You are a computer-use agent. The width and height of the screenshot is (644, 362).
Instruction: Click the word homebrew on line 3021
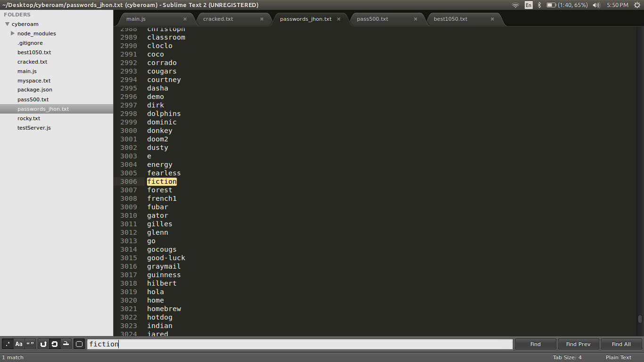pos(164,309)
